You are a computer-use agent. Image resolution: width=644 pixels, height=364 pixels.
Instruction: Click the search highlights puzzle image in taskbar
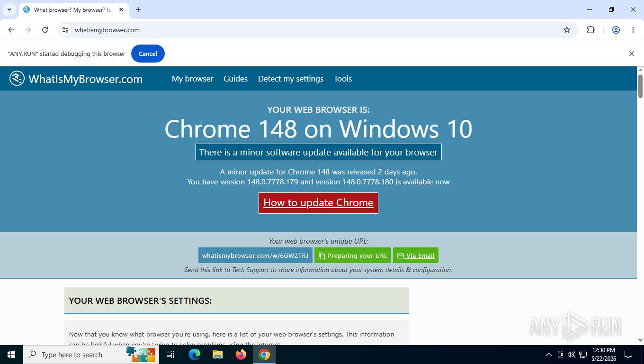pos(141,355)
